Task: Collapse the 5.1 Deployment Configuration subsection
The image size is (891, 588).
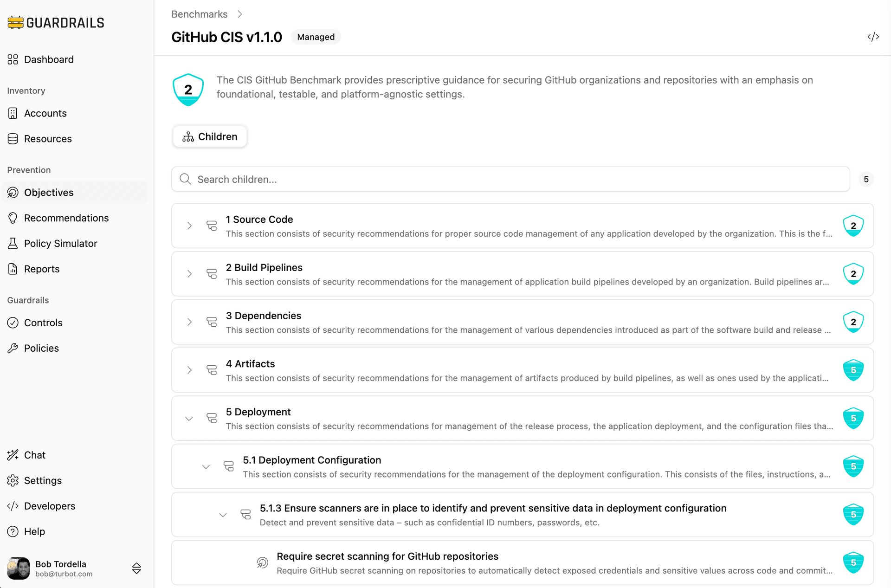Action: point(206,467)
